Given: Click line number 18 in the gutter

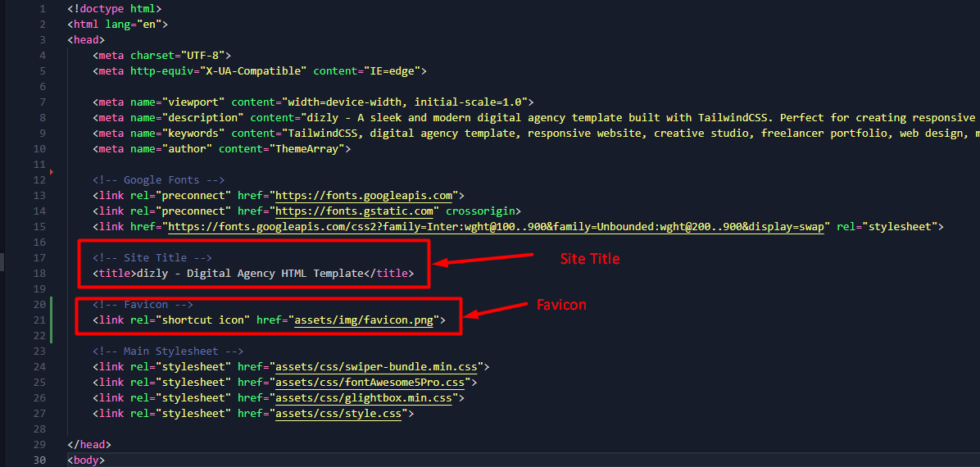Looking at the screenshot, I should (x=39, y=273).
